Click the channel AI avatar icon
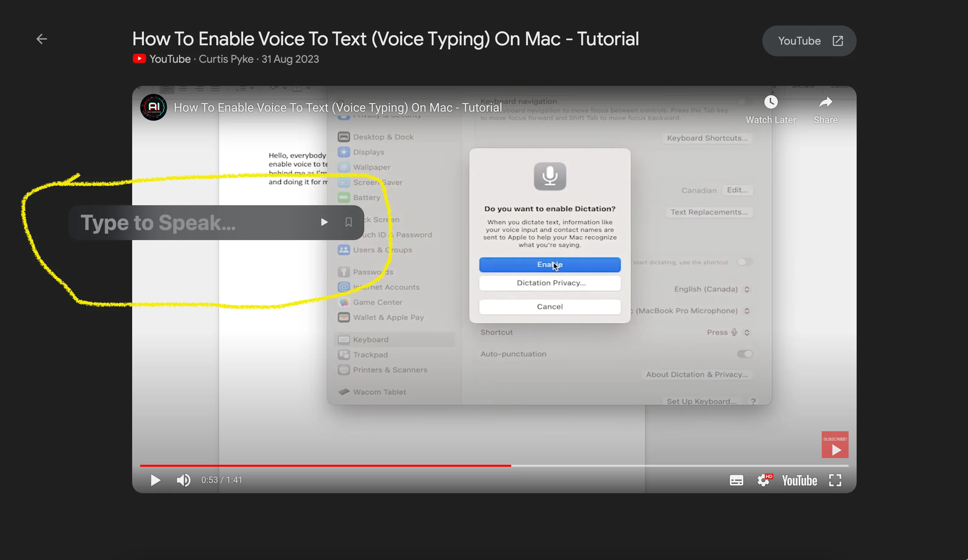Viewport: 968px width, 560px height. pyautogui.click(x=153, y=108)
